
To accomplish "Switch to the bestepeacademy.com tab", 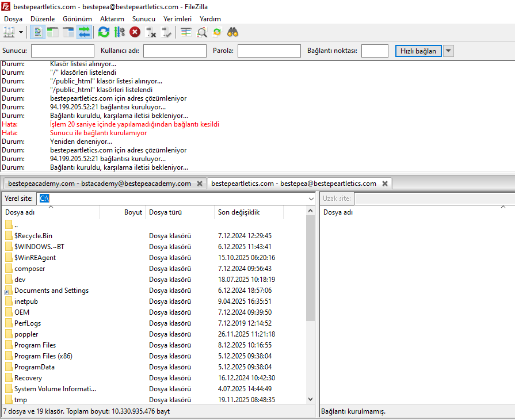I will click(100, 184).
